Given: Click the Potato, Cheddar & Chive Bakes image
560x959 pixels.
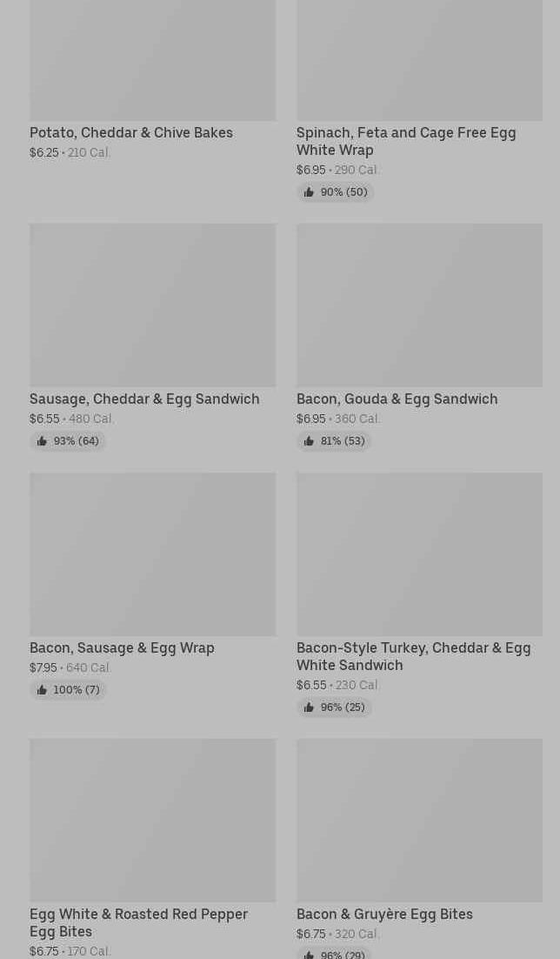Looking at the screenshot, I should 152,59.
